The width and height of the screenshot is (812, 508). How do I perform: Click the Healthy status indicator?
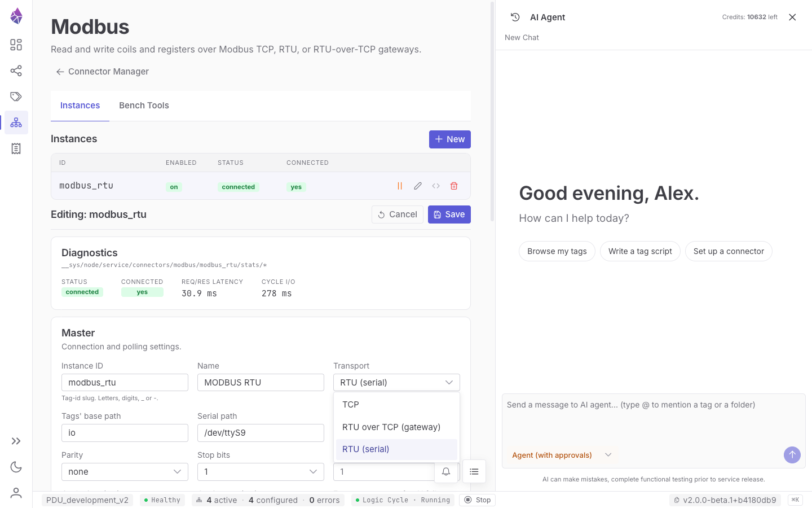(x=162, y=500)
